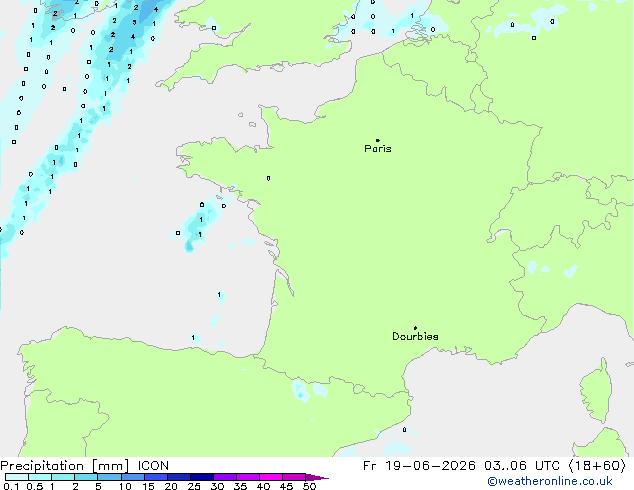Viewport: 634px width, 490px height.
Task: Select the Paris location dot marker
Action: click(378, 140)
